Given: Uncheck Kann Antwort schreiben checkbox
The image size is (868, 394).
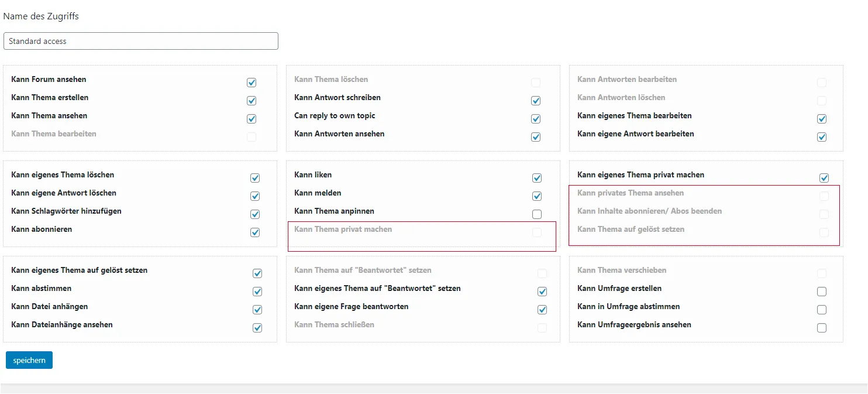Looking at the screenshot, I should click(x=536, y=101).
